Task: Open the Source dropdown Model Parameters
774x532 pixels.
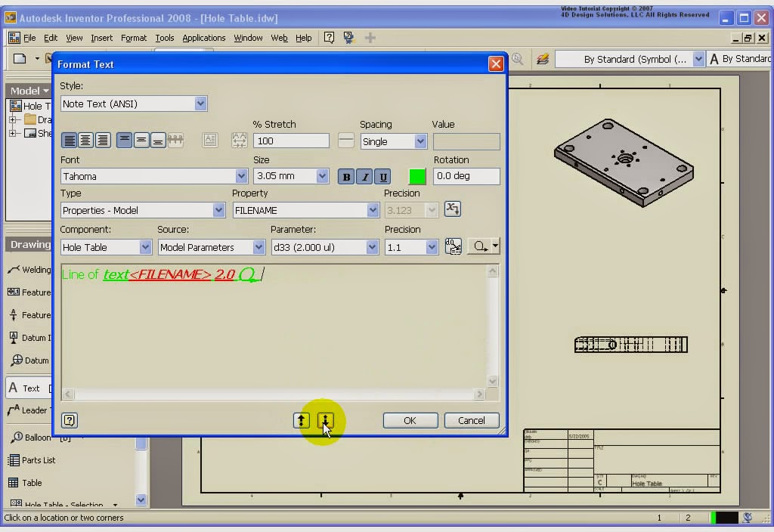Action: [259, 247]
